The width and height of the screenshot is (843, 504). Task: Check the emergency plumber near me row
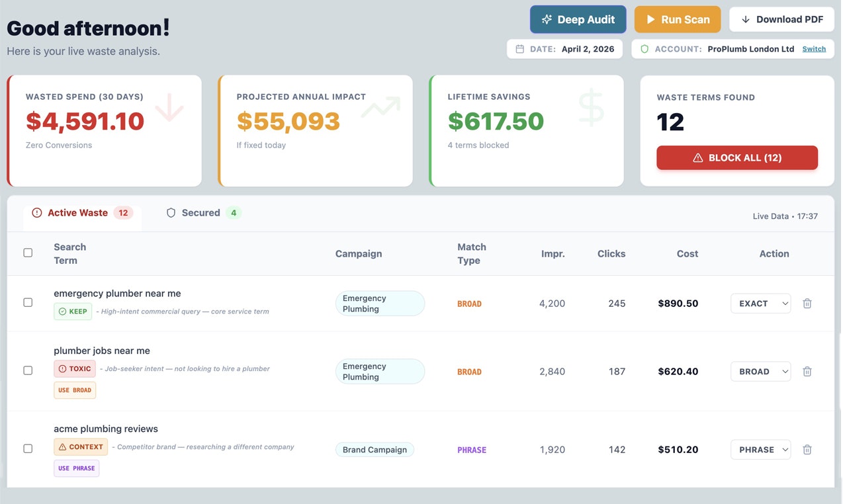pyautogui.click(x=28, y=302)
